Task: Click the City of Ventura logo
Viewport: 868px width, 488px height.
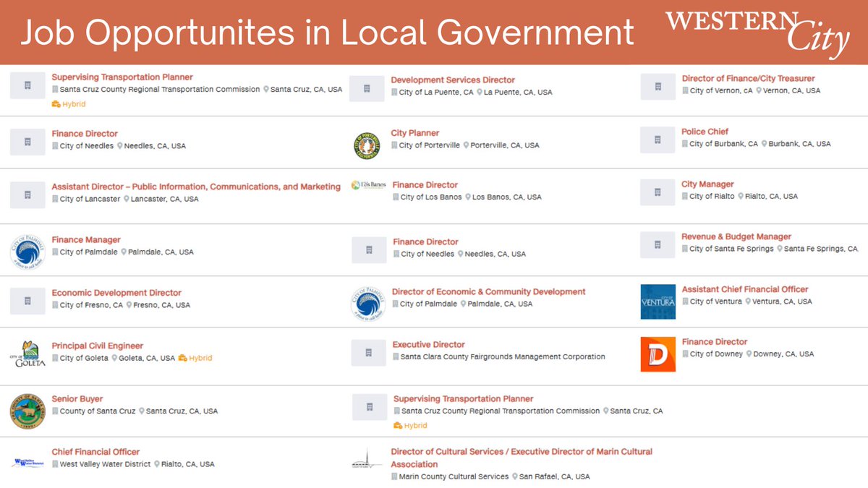Action: coord(658,301)
